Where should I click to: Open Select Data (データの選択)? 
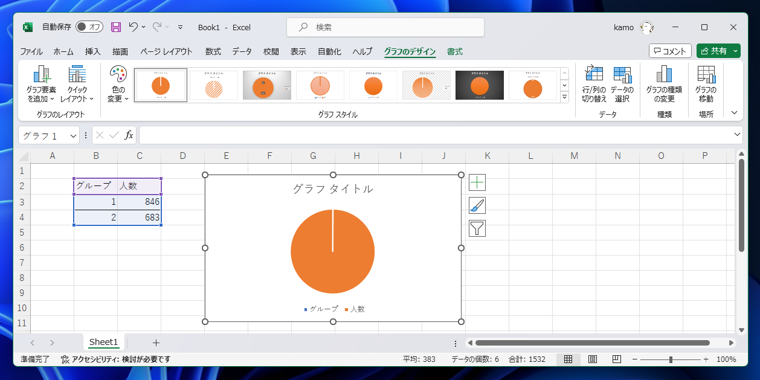point(622,84)
